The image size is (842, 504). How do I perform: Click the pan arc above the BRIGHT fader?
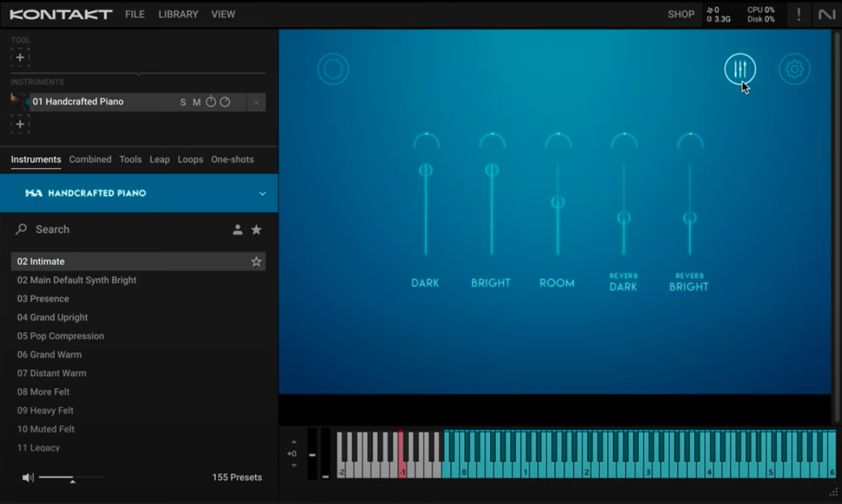tap(492, 140)
